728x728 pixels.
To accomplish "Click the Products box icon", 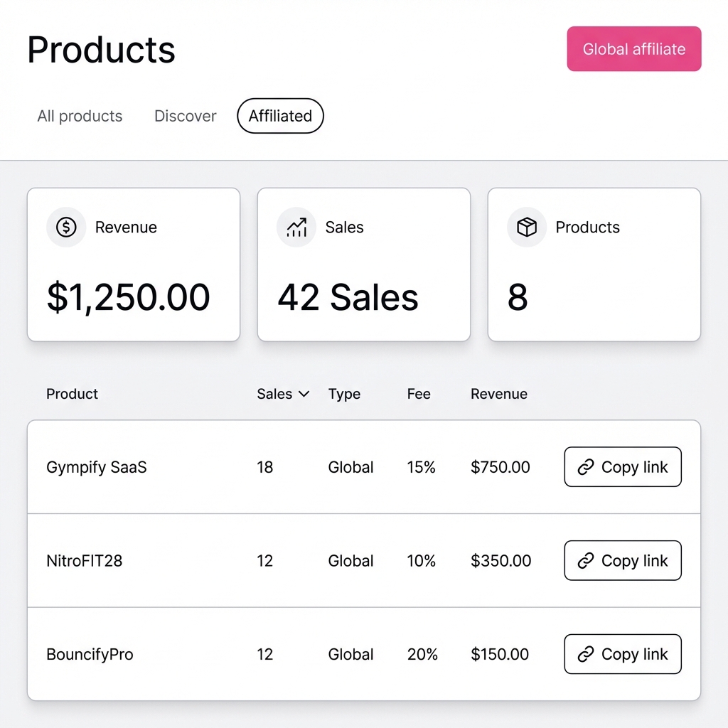I will [526, 227].
